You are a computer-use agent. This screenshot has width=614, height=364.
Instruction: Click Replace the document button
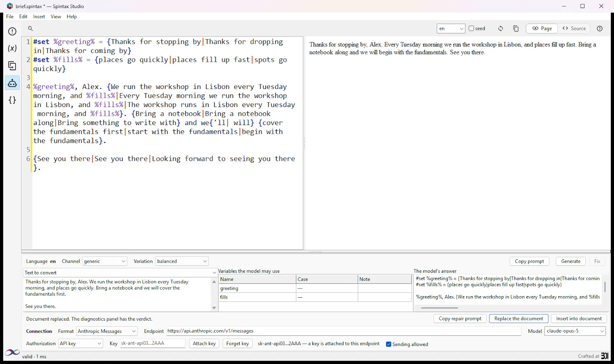[518, 318]
